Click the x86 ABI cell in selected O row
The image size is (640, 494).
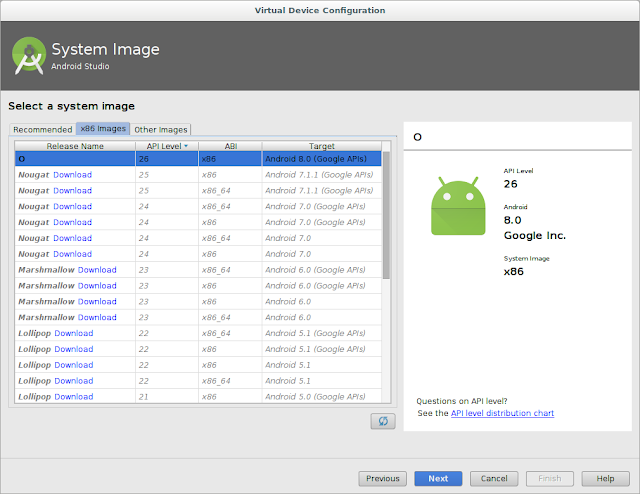pyautogui.click(x=230, y=159)
